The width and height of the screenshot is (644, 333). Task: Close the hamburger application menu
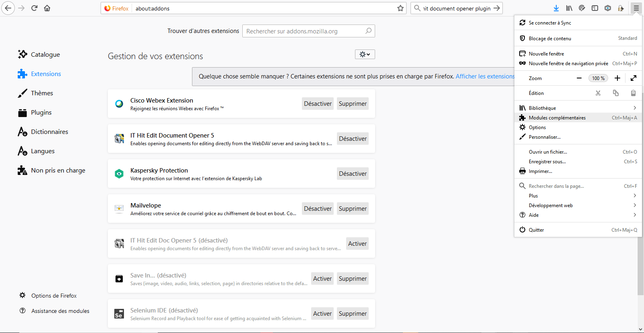(x=636, y=8)
